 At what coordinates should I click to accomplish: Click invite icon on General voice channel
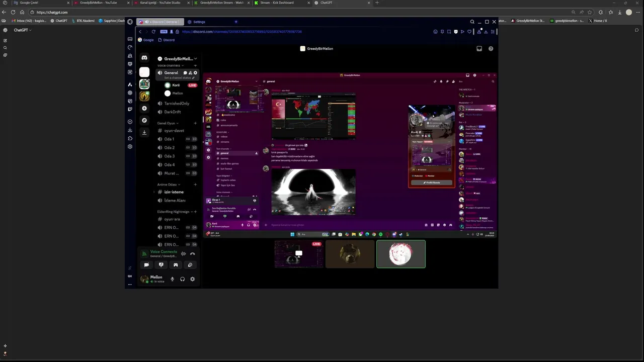pos(190,73)
